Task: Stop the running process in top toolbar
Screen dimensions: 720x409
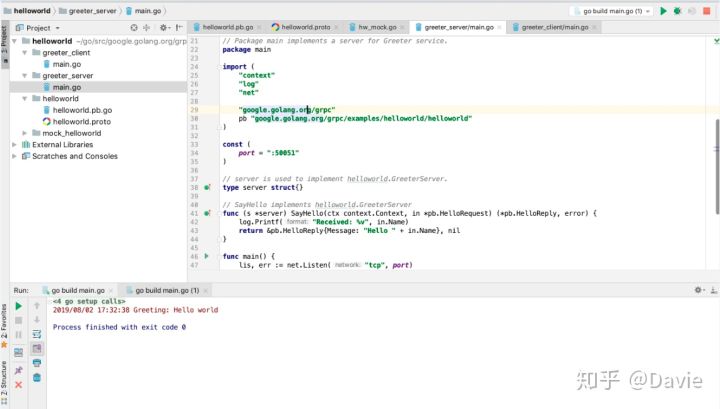Action: (707, 11)
